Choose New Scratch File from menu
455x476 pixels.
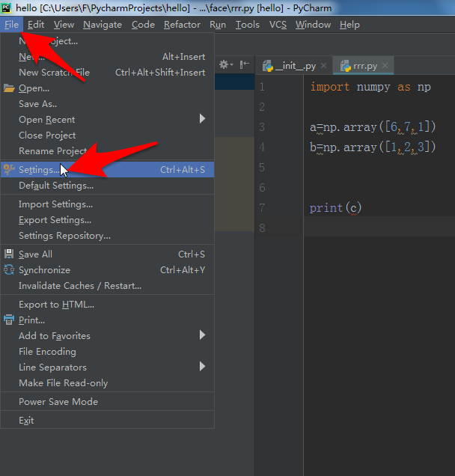click(108, 73)
